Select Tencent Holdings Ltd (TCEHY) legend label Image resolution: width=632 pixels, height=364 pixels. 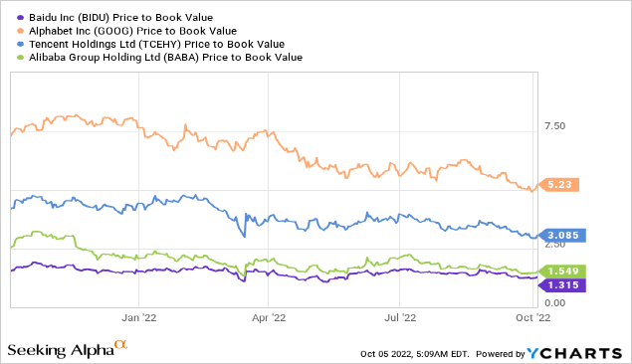(x=157, y=45)
